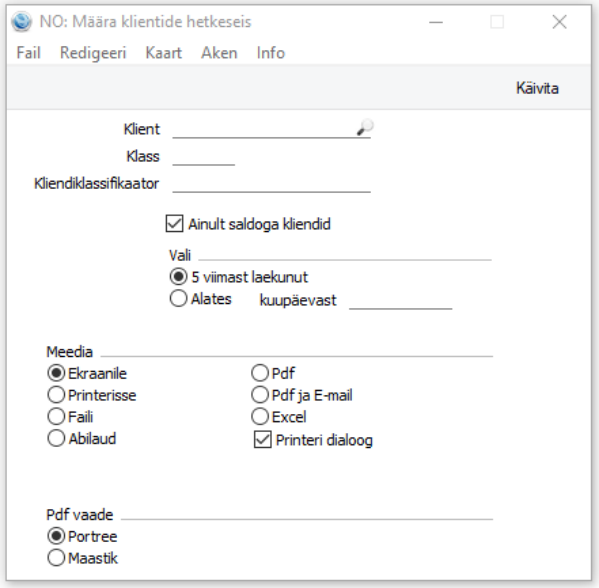The image size is (599, 588).
Task: Open the Kaart menu
Action: 164,53
